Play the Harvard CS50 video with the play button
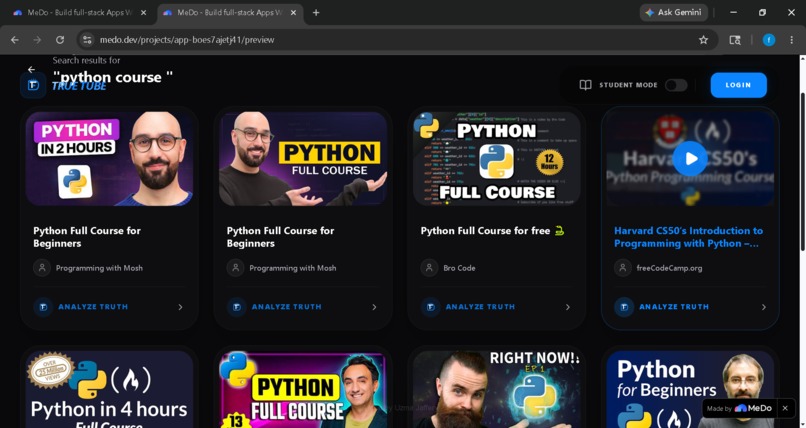 pos(690,159)
